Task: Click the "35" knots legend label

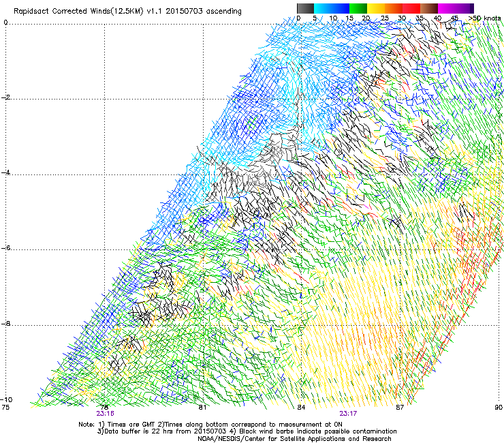Action: pyautogui.click(x=420, y=18)
